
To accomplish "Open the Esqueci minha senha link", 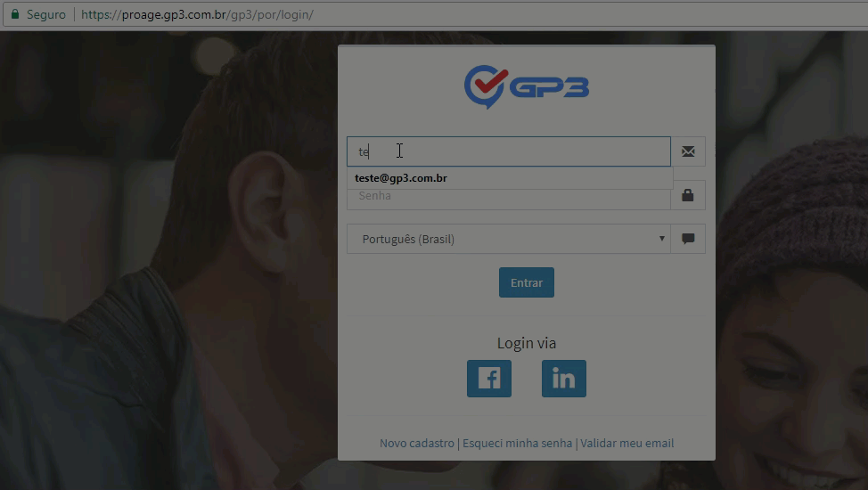I will (518, 443).
